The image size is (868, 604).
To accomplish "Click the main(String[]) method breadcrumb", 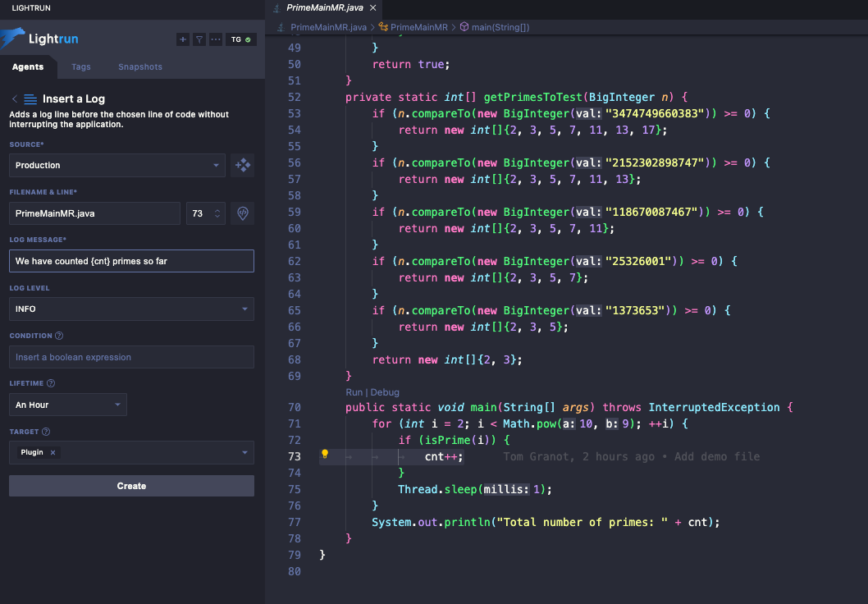I will pos(500,27).
